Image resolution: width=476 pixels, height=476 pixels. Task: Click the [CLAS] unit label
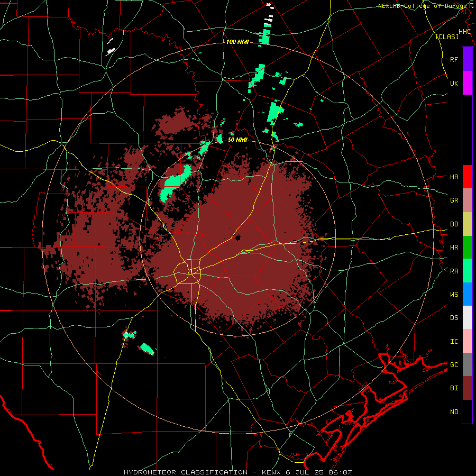[447, 36]
